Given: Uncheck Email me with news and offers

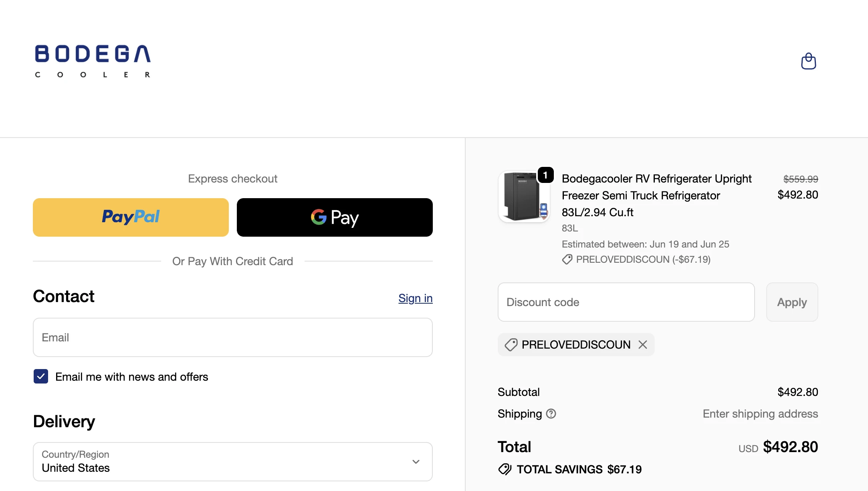Looking at the screenshot, I should [41, 377].
